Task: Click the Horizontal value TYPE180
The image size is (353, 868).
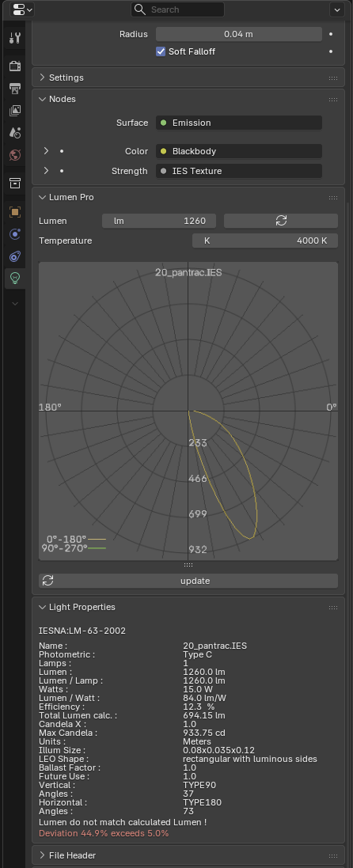Action: pyautogui.click(x=202, y=802)
